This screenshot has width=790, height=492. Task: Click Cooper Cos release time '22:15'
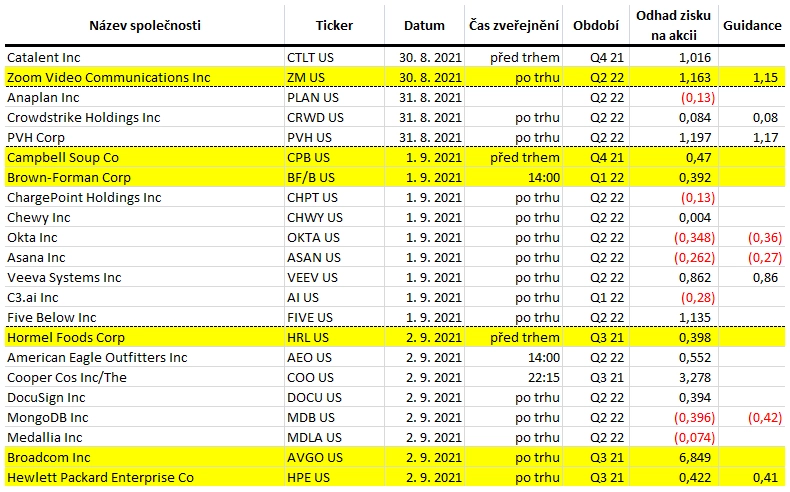(544, 378)
